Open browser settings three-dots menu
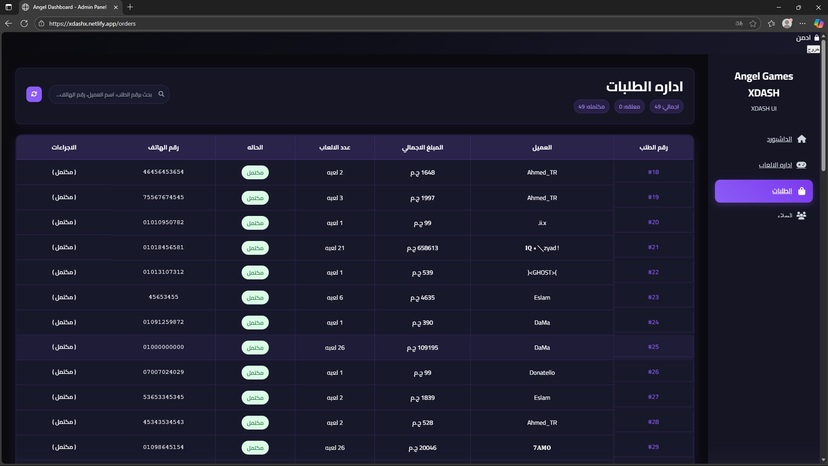The height and width of the screenshot is (466, 828). coord(802,23)
